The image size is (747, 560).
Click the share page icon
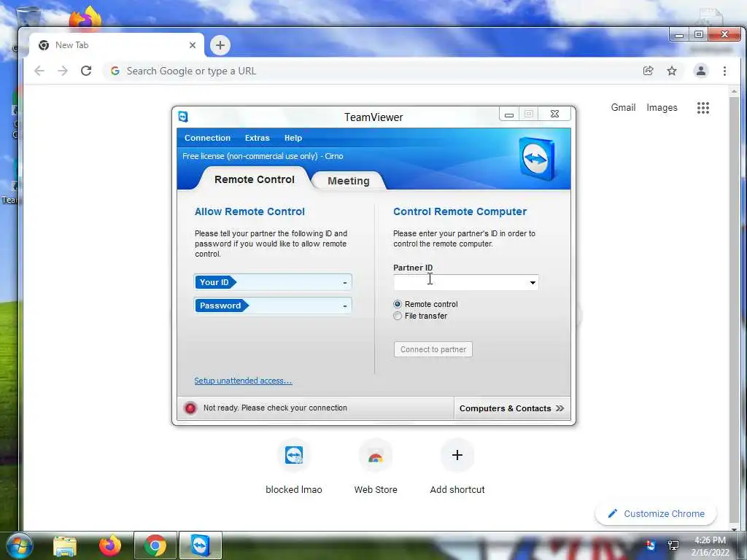[x=649, y=71]
